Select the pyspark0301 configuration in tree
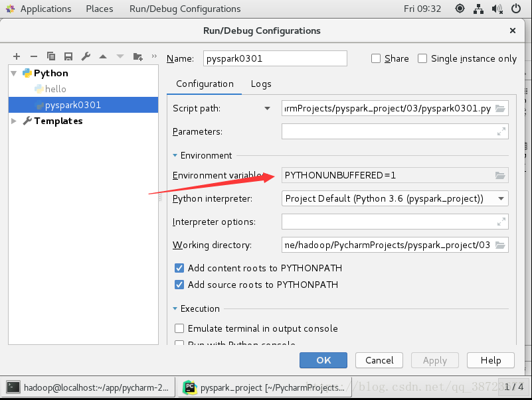532x400 pixels. pyautogui.click(x=83, y=105)
